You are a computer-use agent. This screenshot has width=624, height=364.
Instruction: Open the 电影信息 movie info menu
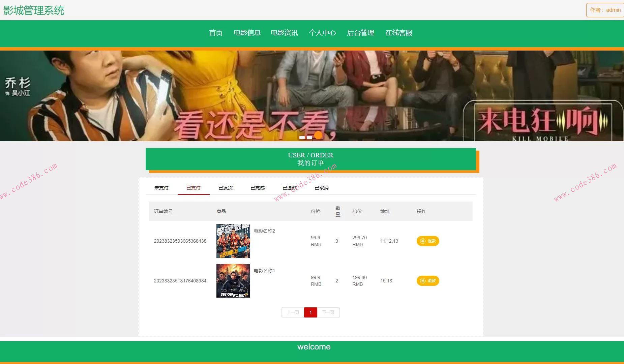[x=247, y=33]
